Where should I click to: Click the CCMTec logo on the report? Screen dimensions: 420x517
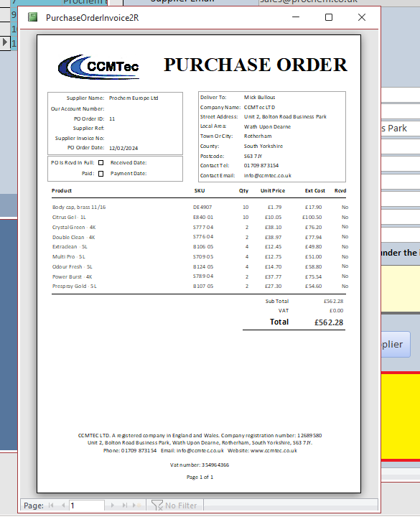pyautogui.click(x=98, y=67)
